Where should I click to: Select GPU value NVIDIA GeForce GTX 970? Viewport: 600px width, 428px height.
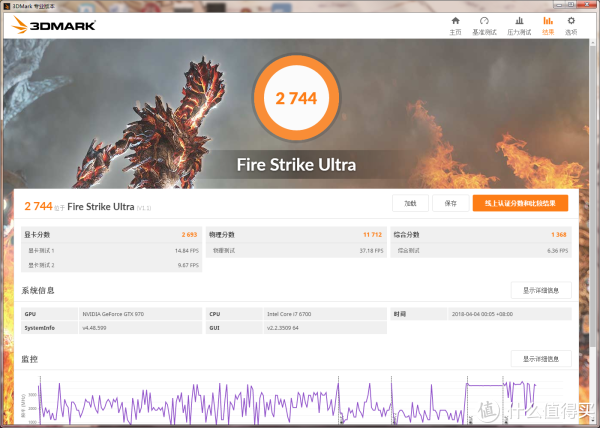[x=113, y=314]
